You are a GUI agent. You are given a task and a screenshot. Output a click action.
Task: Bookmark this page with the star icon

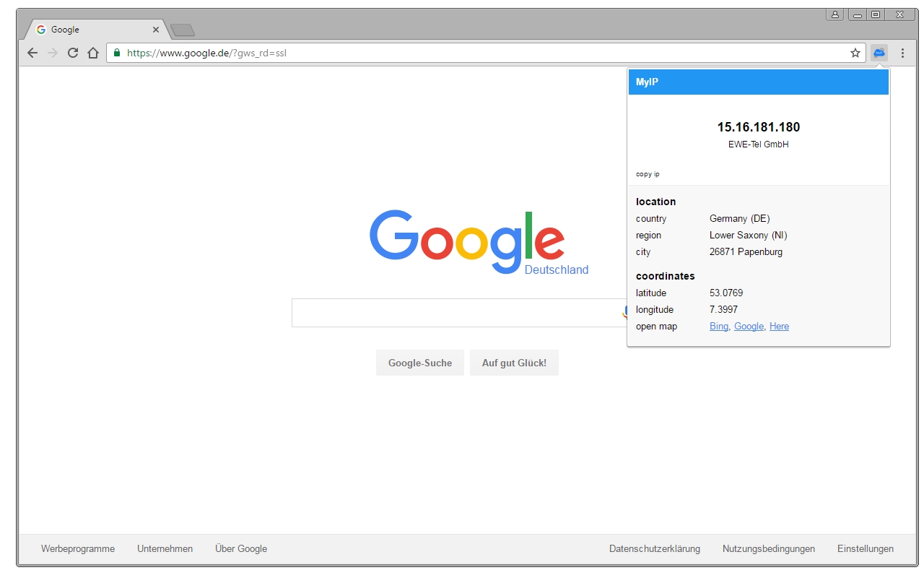pyautogui.click(x=855, y=53)
